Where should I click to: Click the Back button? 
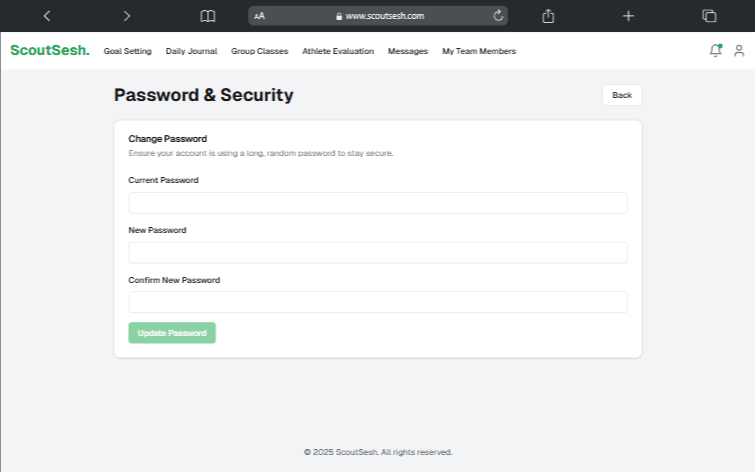pyautogui.click(x=622, y=95)
